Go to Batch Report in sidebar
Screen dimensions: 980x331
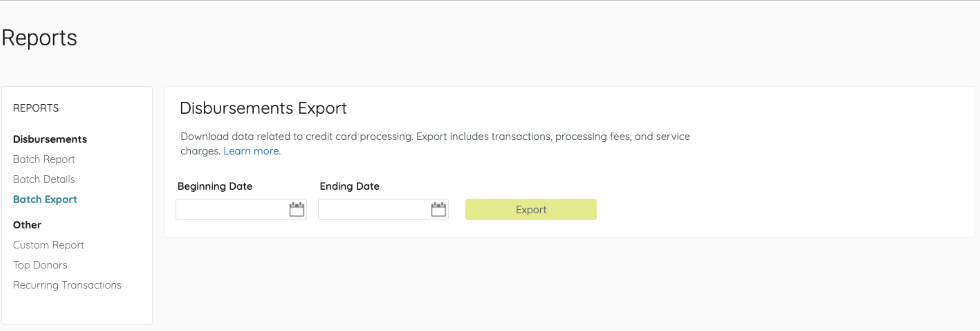tap(44, 159)
